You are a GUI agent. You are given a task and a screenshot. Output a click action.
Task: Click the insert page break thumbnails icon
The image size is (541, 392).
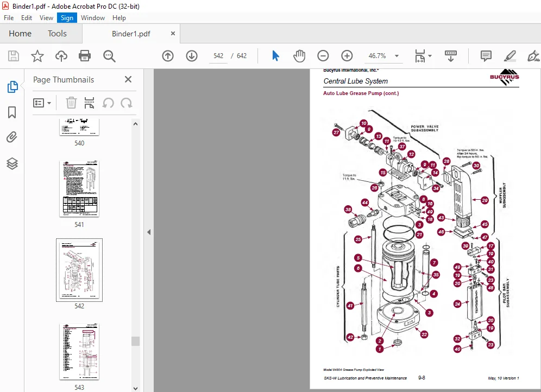coord(90,103)
